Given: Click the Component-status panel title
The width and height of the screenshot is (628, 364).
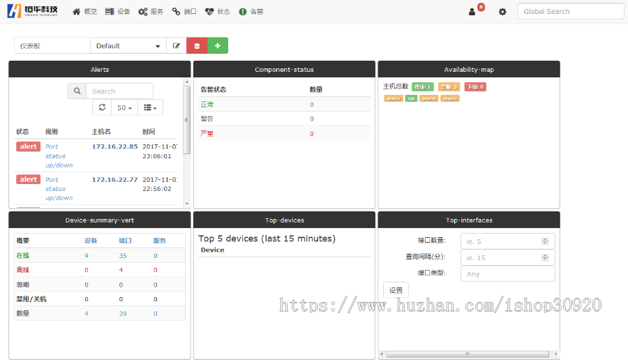Looking at the screenshot, I should [285, 69].
